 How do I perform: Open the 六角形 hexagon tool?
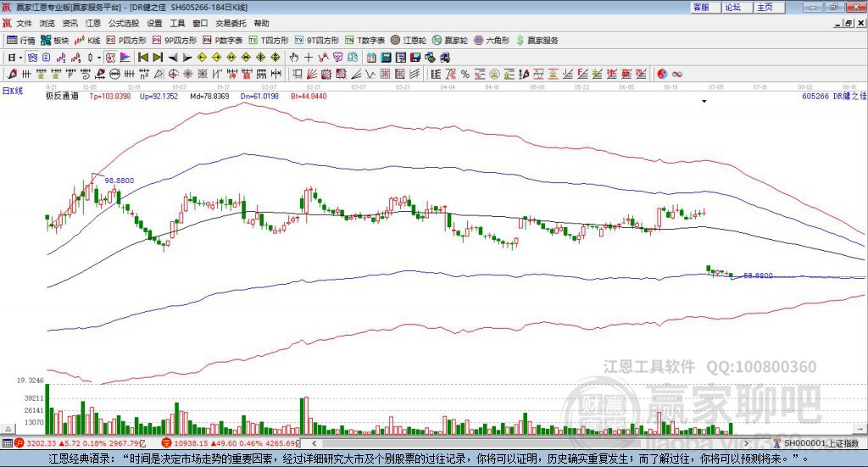[x=492, y=41]
